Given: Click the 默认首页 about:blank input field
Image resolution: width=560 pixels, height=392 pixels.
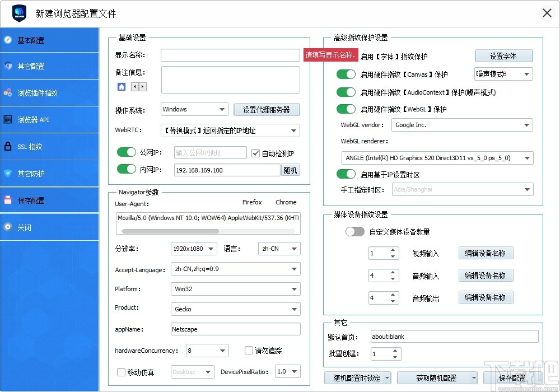Looking at the screenshot, I should pyautogui.click(x=454, y=337).
